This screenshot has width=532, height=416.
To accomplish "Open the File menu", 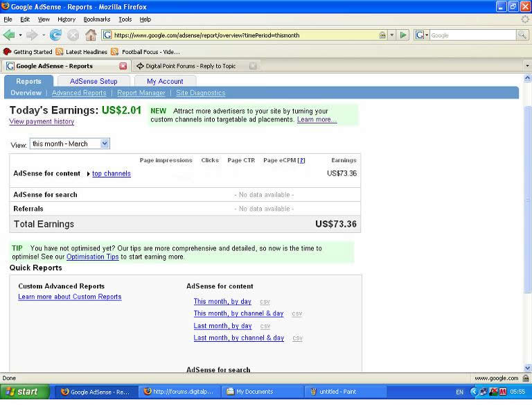I will click(8, 19).
